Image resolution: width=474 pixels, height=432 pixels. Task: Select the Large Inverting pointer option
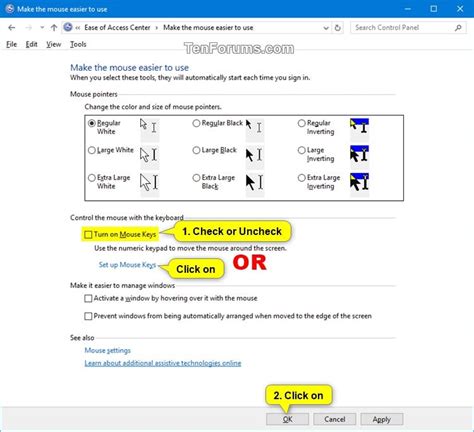pos(301,150)
